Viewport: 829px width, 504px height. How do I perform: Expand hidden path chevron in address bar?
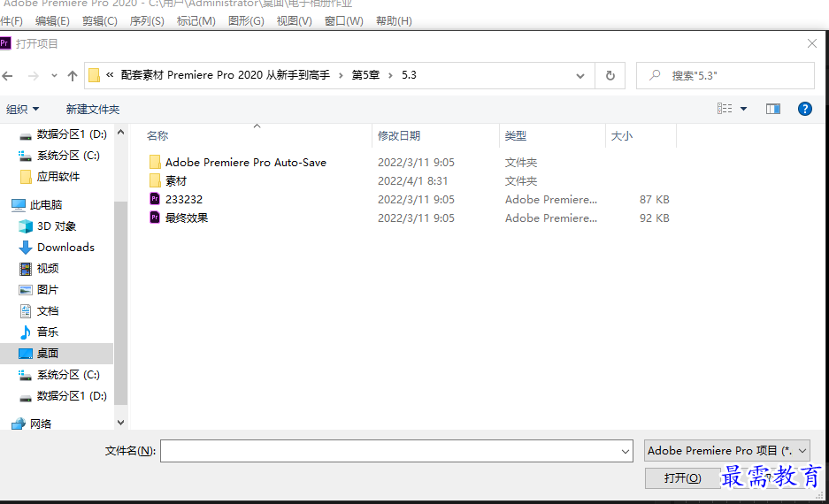click(110, 75)
